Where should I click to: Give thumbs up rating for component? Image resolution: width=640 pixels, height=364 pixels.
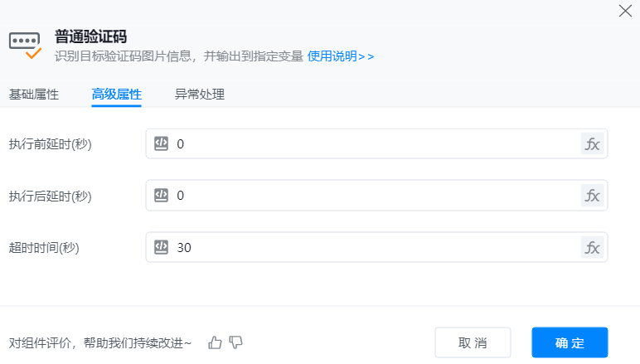click(216, 342)
